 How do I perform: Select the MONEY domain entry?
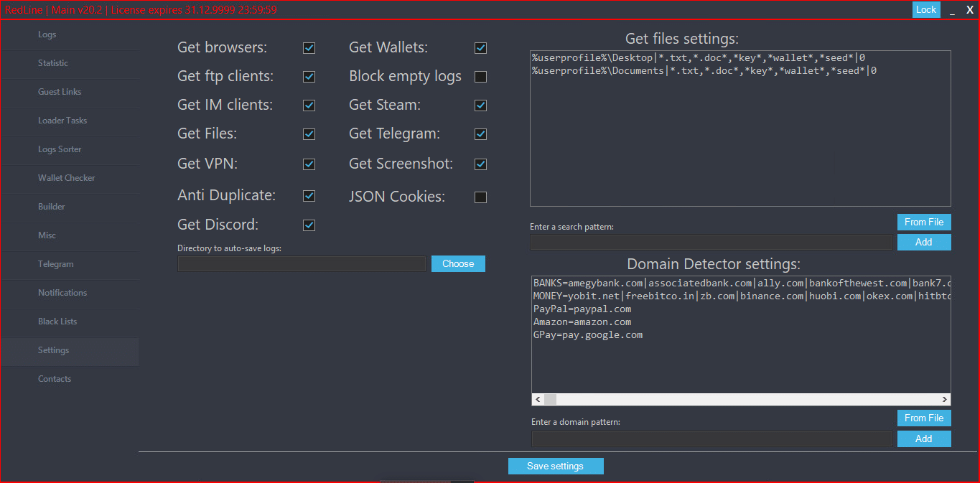tap(742, 296)
